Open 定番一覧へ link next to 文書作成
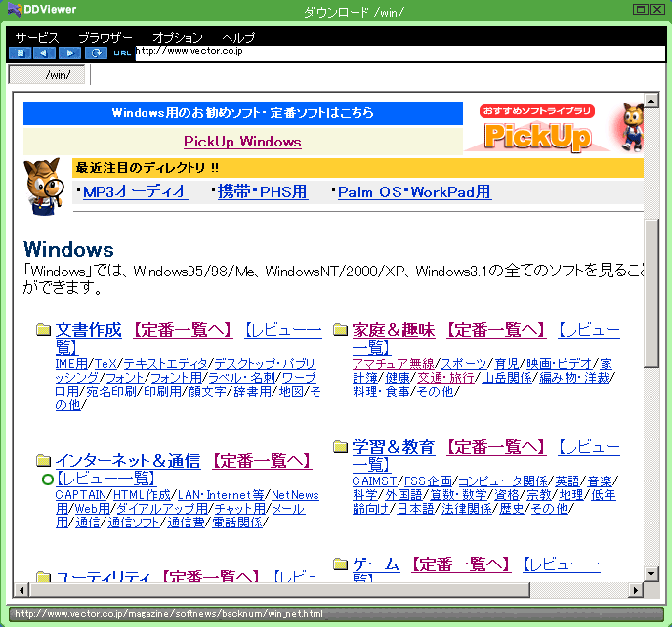672x627 pixels. pyautogui.click(x=183, y=330)
